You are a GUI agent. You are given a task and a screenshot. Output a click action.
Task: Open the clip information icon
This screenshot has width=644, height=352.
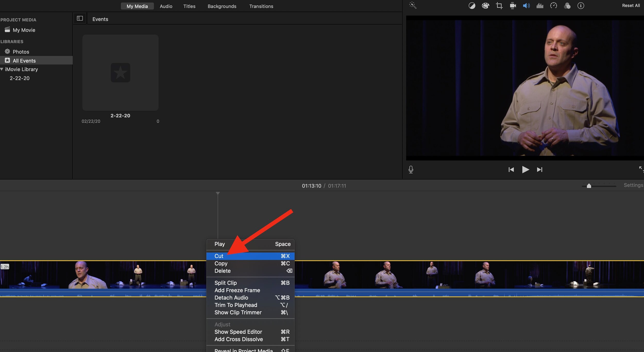tap(581, 6)
